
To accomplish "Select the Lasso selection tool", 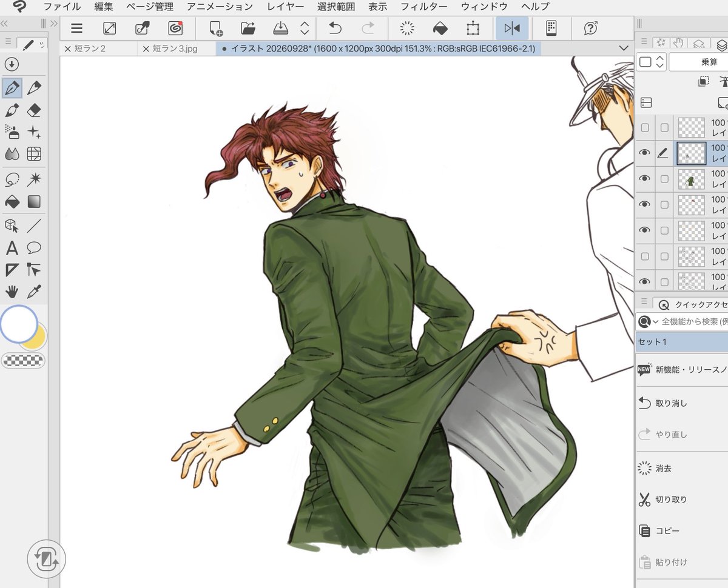I will coord(12,179).
